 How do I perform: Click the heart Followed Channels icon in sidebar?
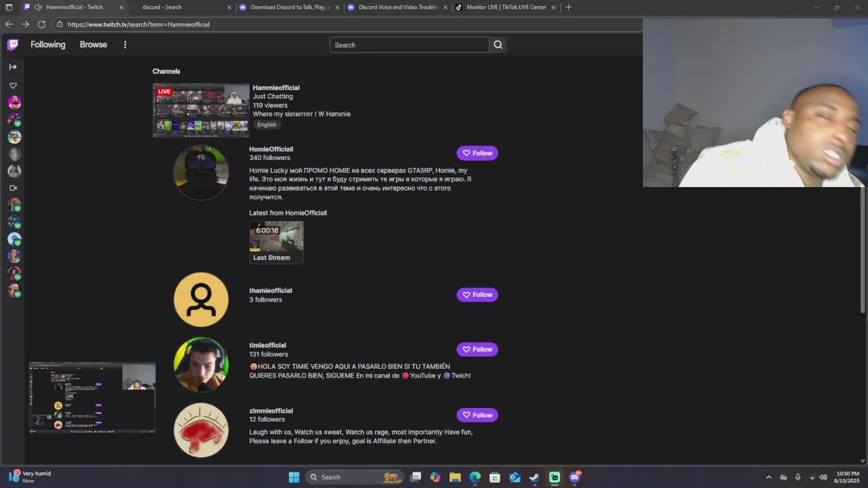click(13, 85)
